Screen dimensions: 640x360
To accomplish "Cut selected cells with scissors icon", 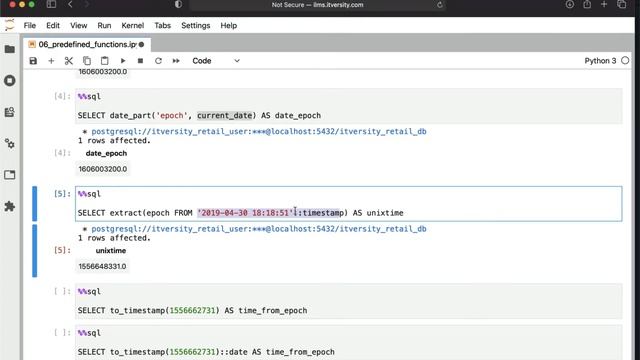I will coord(69,61).
